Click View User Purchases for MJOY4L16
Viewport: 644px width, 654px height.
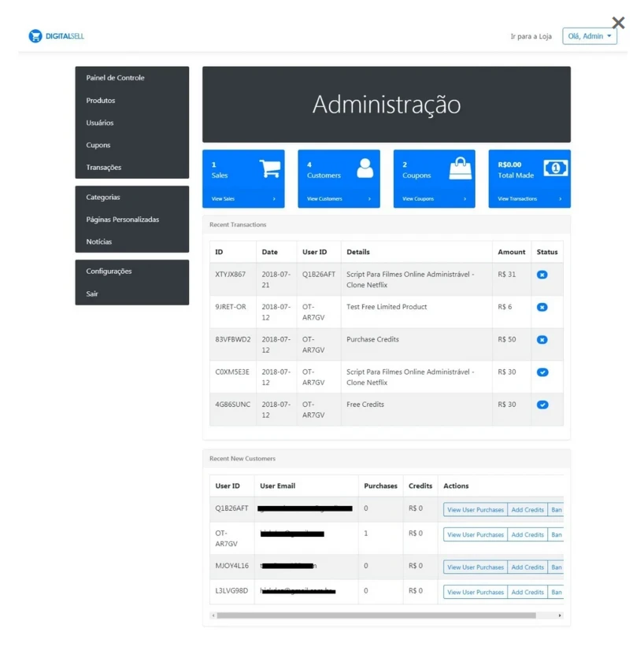[x=476, y=567]
